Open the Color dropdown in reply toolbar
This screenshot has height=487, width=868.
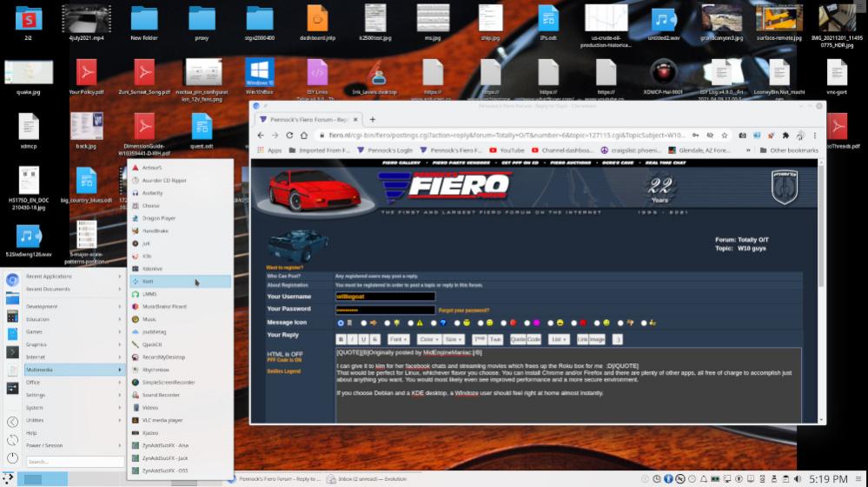coord(428,339)
